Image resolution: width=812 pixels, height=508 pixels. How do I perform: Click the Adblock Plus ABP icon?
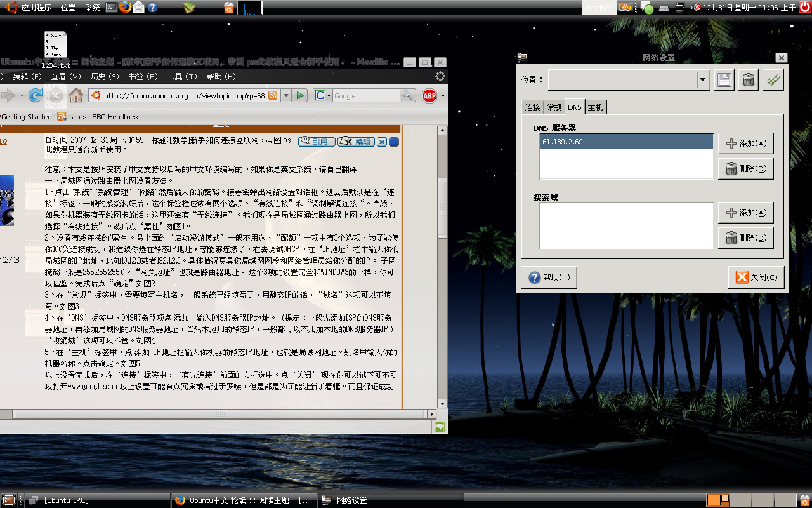point(429,95)
